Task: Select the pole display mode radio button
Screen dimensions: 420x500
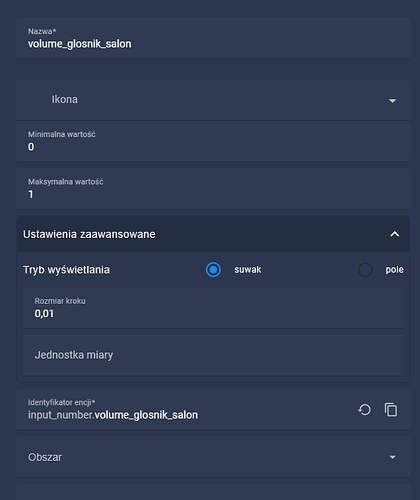Action: (365, 270)
